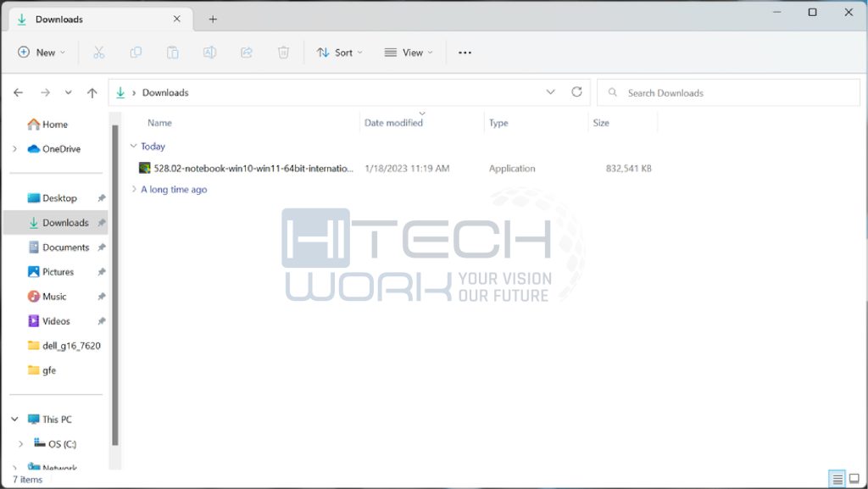Image resolution: width=868 pixels, height=489 pixels.
Task: Open the gfe folder in sidebar
Action: 42,370
